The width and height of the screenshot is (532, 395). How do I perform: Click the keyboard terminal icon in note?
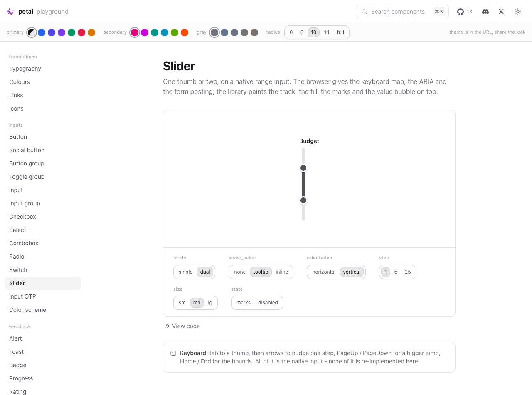point(173,353)
